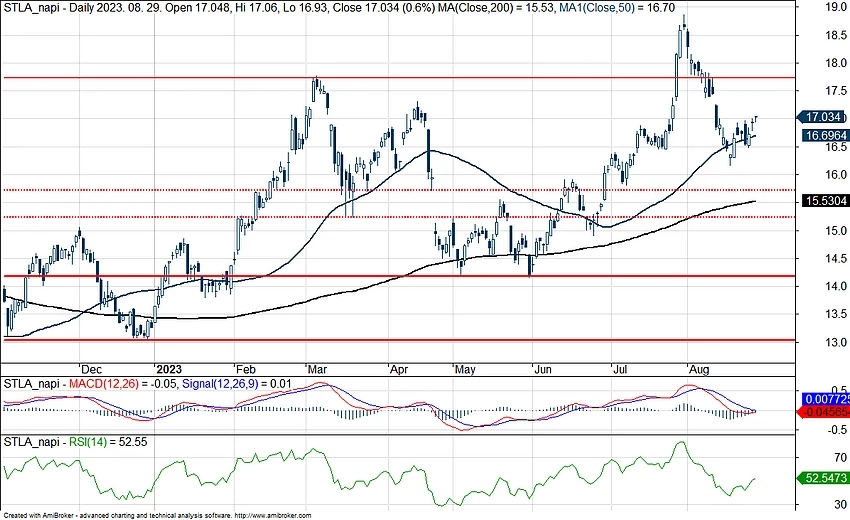Click the 17.034 last-price label
The height and width of the screenshot is (520, 850).
822,117
